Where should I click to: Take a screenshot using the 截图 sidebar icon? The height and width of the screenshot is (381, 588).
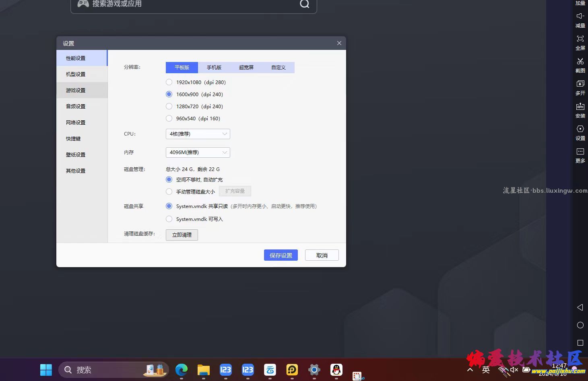pyautogui.click(x=580, y=65)
